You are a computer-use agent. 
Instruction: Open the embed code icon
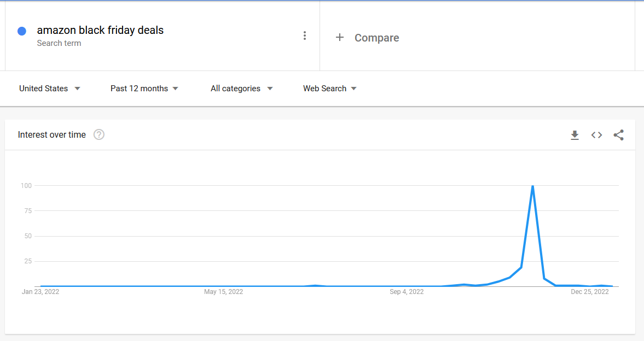[x=596, y=135]
